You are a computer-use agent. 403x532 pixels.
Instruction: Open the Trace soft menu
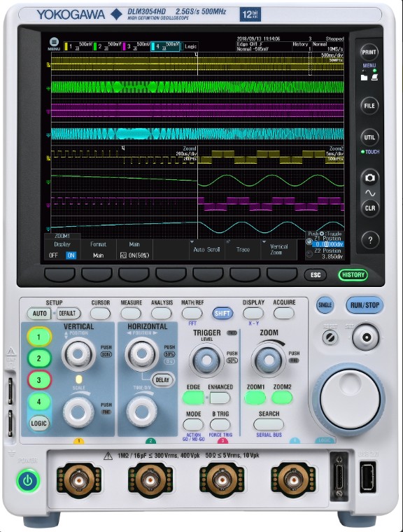(243, 249)
